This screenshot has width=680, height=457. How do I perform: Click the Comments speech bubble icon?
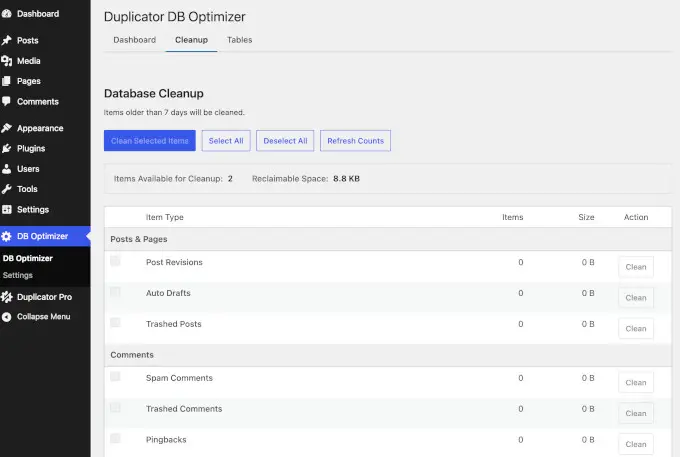pos(6,101)
